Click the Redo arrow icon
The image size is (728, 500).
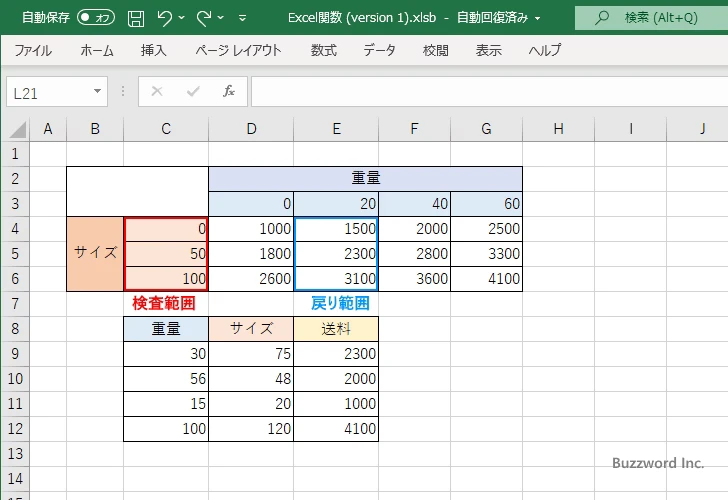click(x=204, y=18)
